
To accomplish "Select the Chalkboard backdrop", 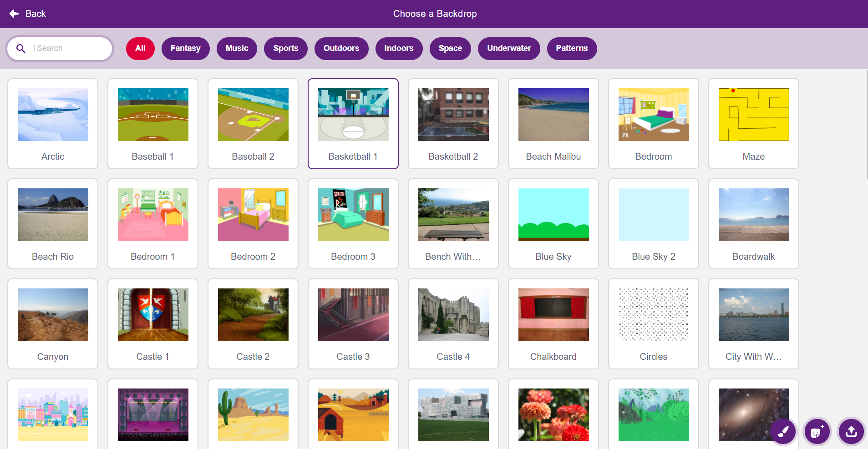I will [553, 324].
